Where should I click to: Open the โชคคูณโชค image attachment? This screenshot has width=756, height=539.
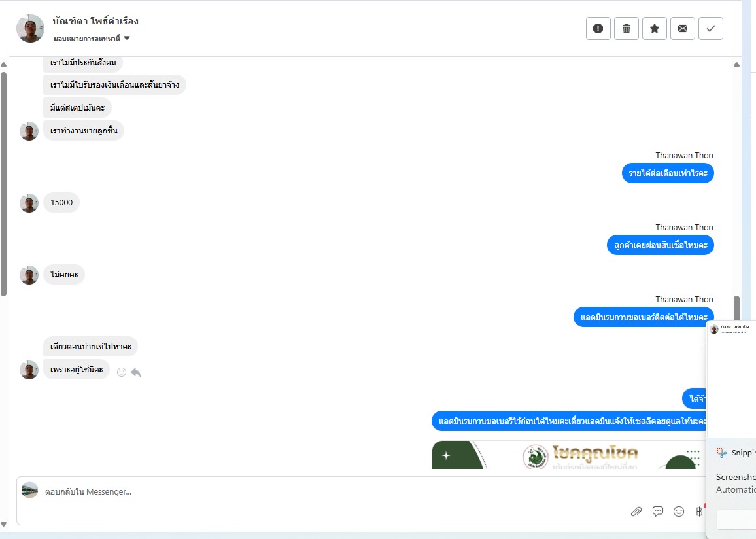click(569, 455)
